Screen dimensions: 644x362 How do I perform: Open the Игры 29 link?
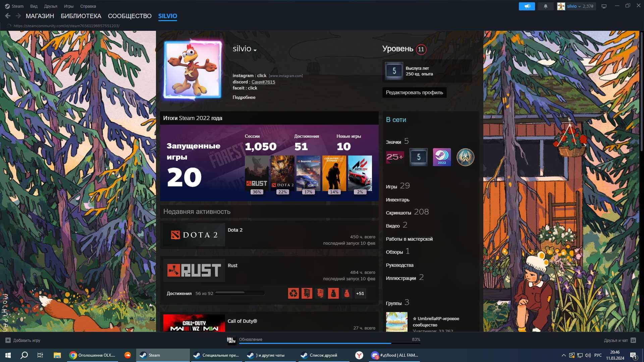[x=398, y=186]
